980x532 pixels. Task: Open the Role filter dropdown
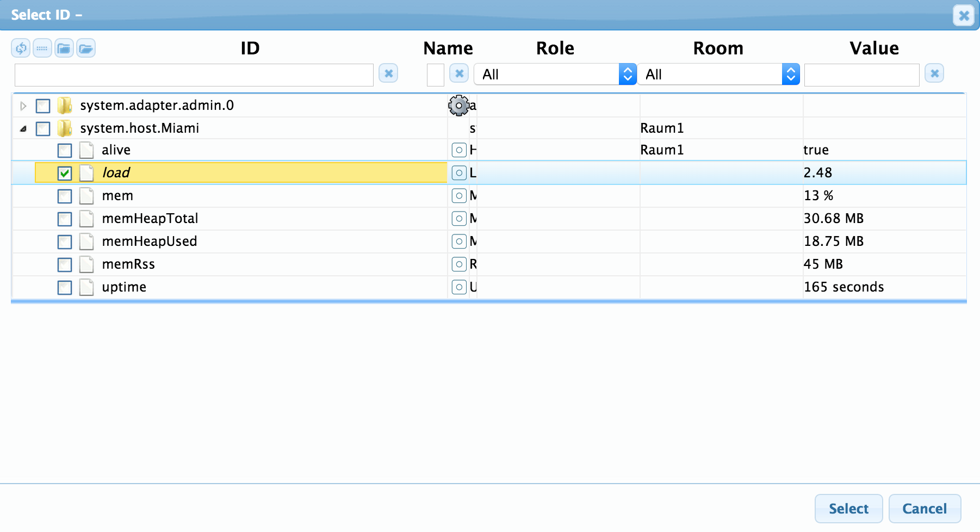555,74
